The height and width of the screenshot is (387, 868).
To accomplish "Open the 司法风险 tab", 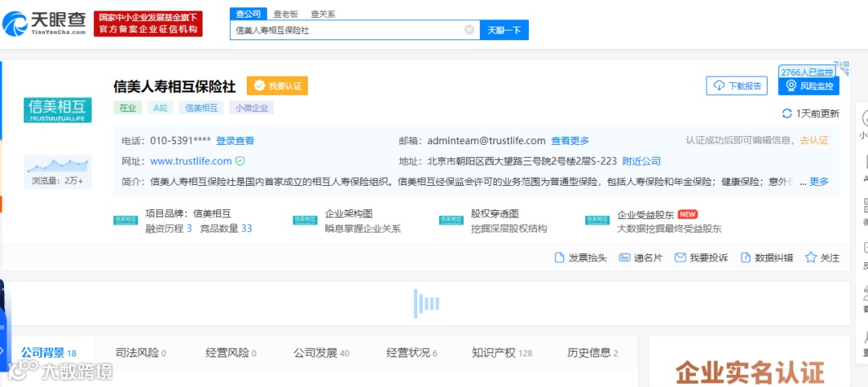I will pyautogui.click(x=141, y=352).
